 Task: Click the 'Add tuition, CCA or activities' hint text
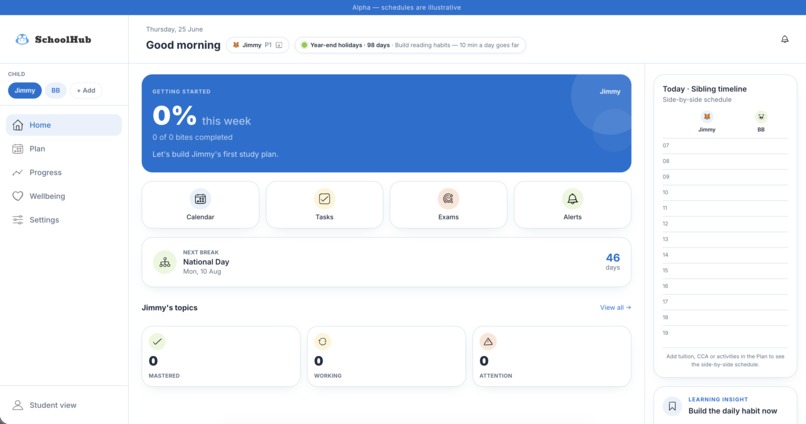click(725, 360)
